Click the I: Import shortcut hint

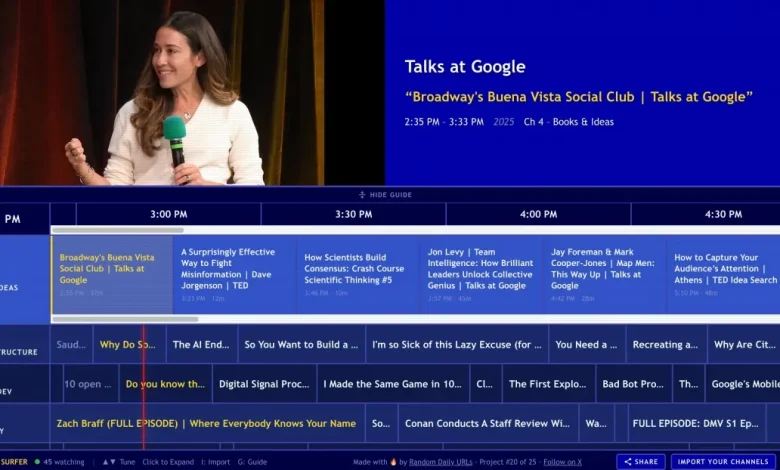coord(215,462)
